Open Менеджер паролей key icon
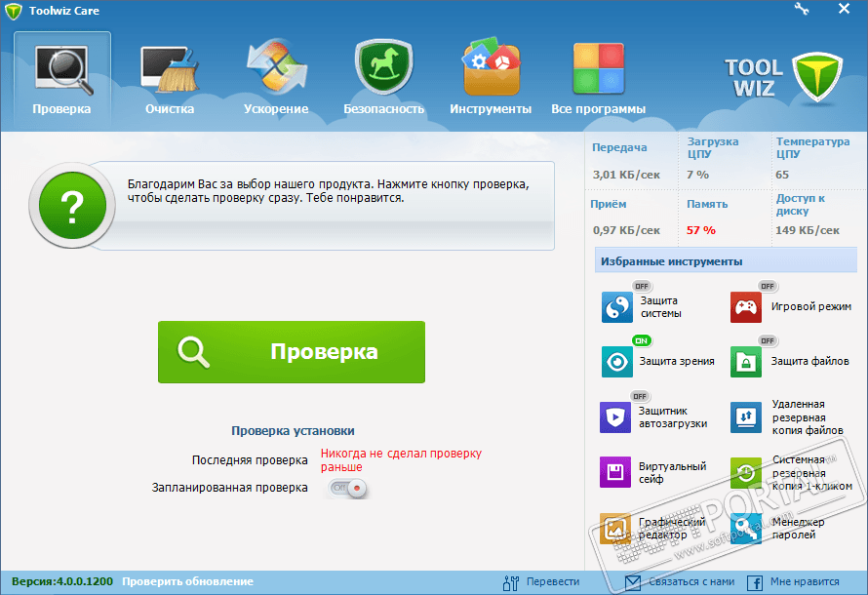This screenshot has width=868, height=595. tap(746, 528)
